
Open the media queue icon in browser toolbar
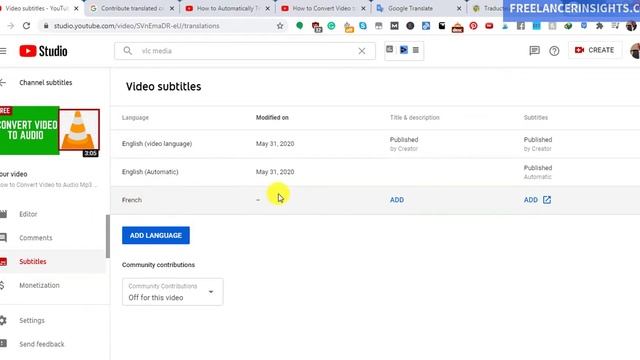(x=615, y=26)
